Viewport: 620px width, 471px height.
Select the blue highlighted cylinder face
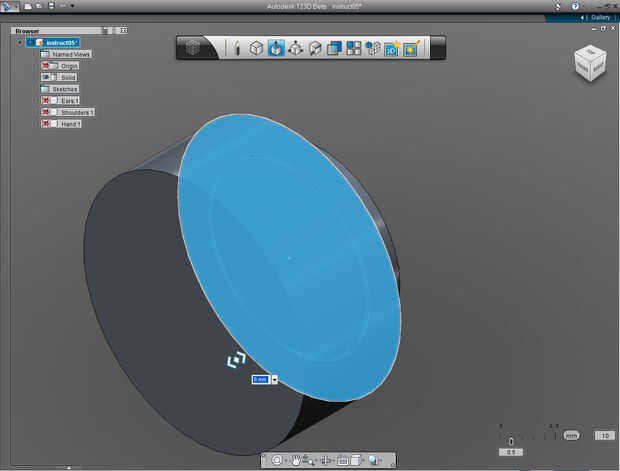[289, 257]
